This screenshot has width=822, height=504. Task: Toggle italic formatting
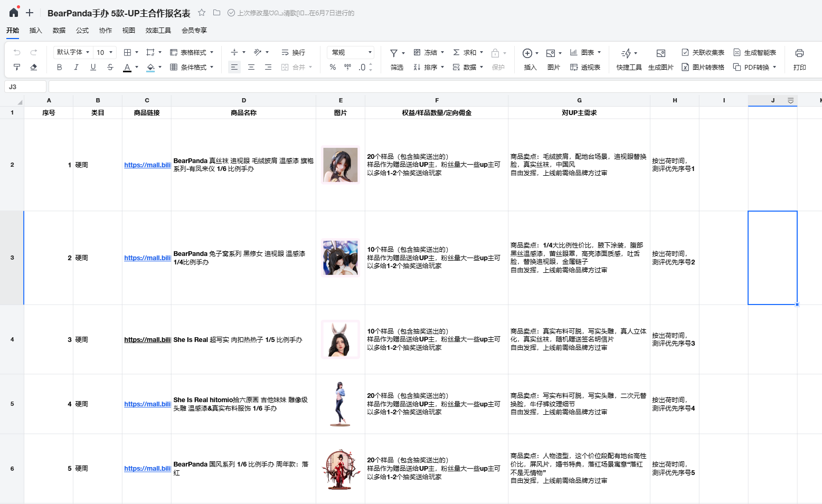pos(76,67)
